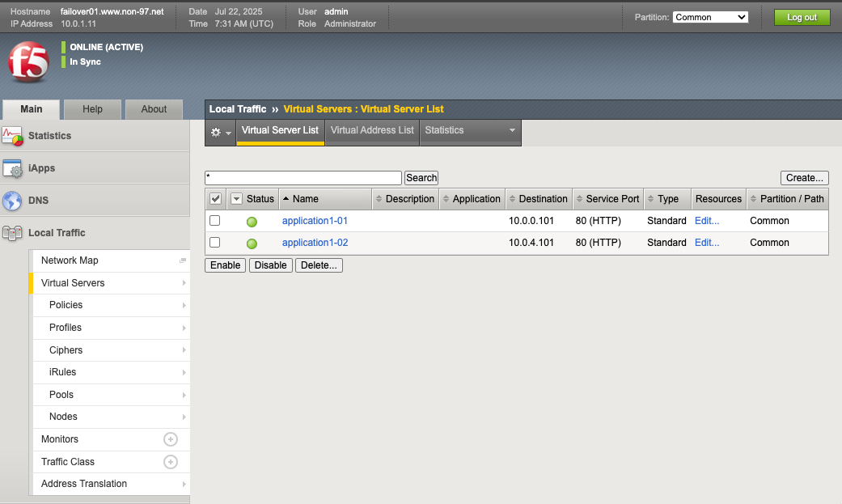Expand the Pools submenu arrow
This screenshot has width=842, height=504.
tap(184, 395)
